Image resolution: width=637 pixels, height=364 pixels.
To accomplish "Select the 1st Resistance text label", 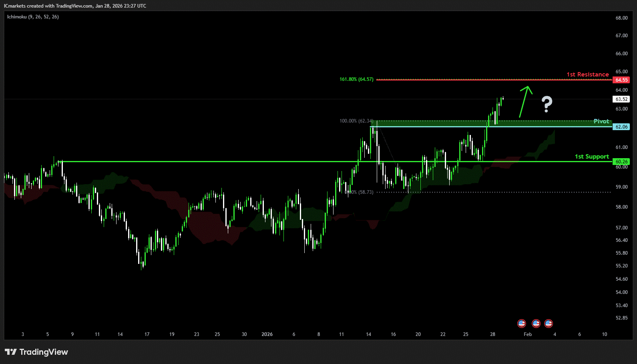I will 587,74.
